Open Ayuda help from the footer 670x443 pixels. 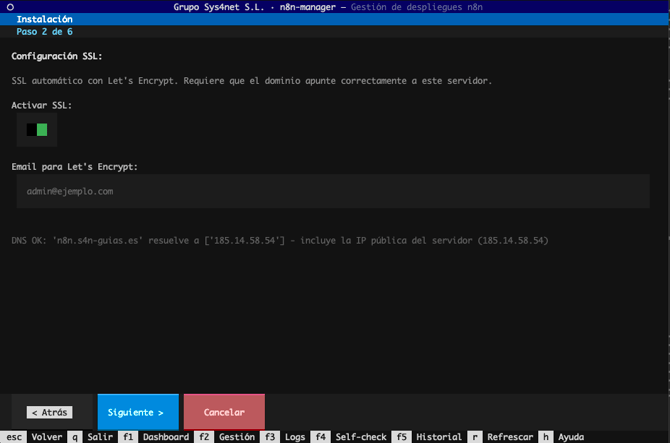pyautogui.click(x=571, y=437)
